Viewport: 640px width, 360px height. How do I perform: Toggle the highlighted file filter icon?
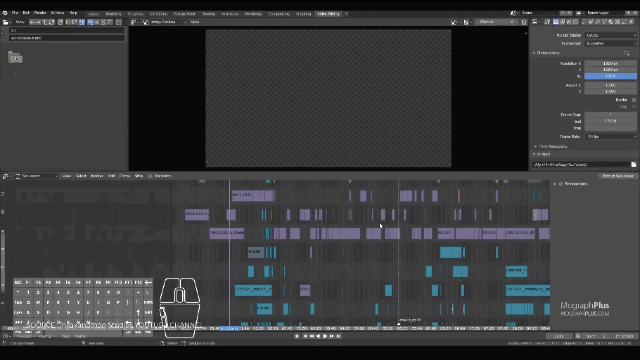pos(90,22)
